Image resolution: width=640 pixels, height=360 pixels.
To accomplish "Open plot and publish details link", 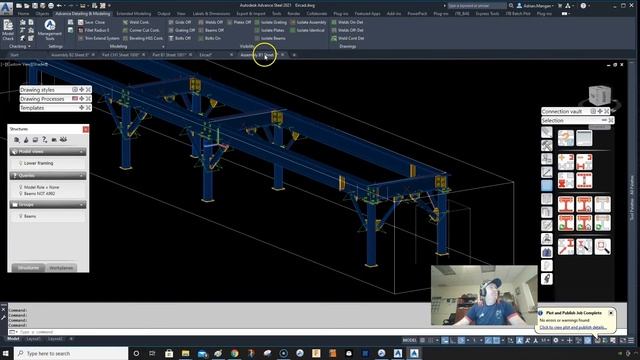I will coord(573,327).
